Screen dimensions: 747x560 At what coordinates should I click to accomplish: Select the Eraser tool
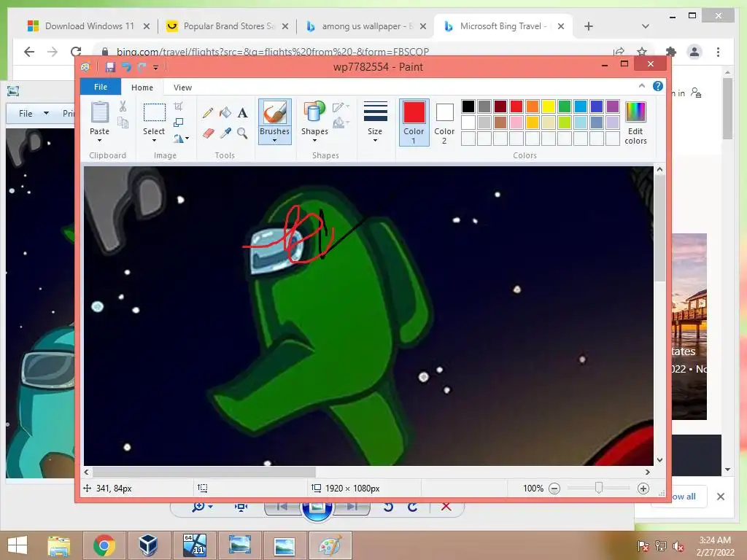point(208,133)
